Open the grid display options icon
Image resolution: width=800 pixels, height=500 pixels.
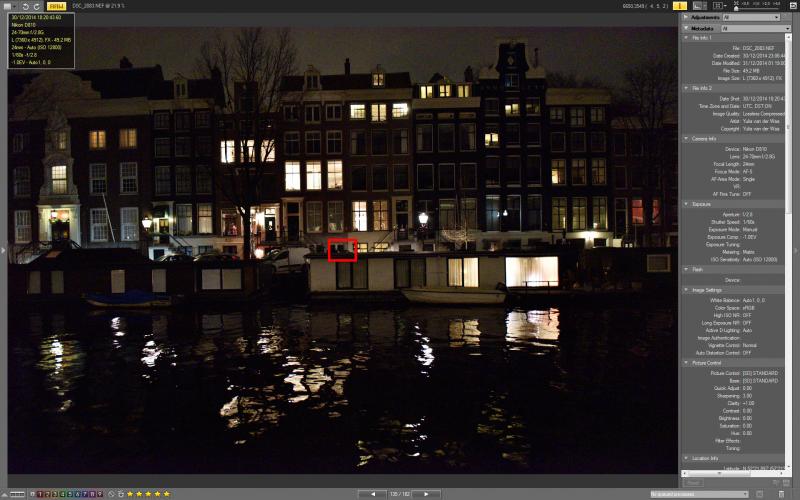[718, 6]
